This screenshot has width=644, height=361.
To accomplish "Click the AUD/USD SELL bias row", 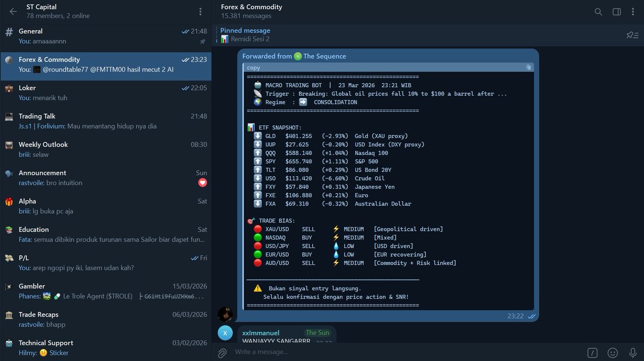I will [x=355, y=263].
